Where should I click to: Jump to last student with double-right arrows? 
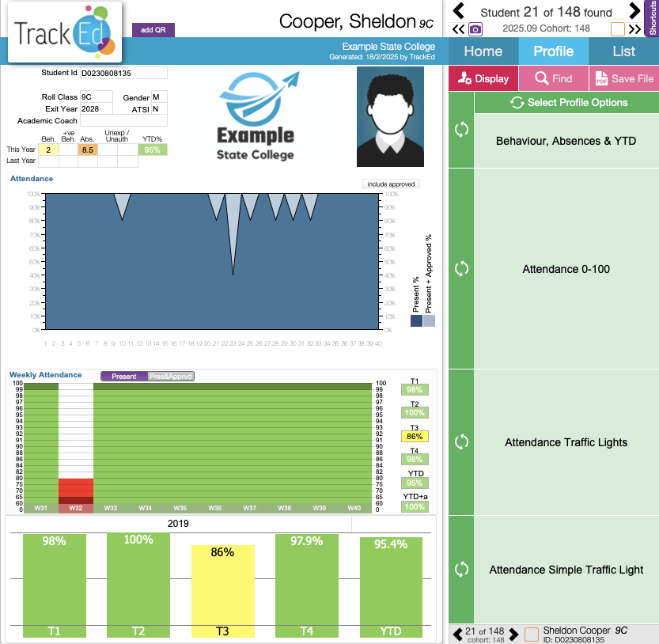[634, 29]
